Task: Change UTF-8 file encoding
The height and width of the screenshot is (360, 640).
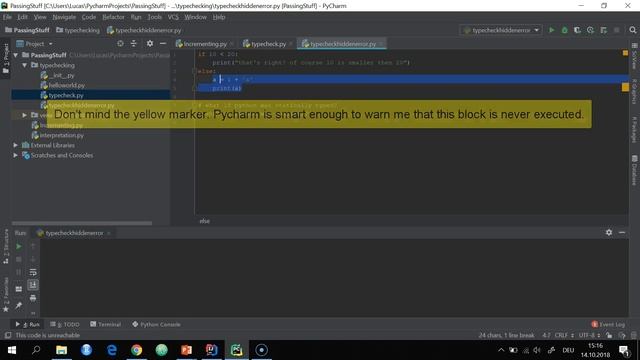Action: (589, 335)
